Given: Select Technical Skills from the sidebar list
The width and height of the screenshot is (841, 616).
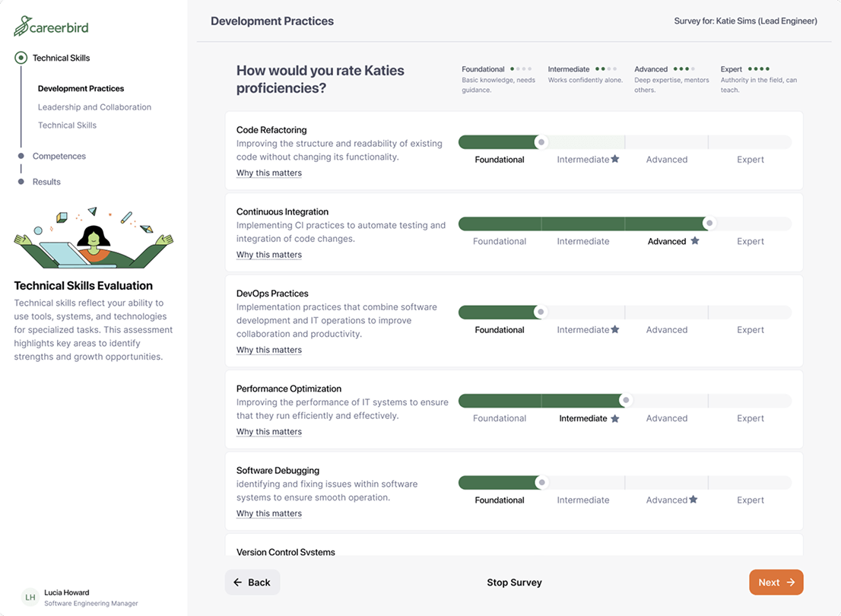Looking at the screenshot, I should [66, 125].
